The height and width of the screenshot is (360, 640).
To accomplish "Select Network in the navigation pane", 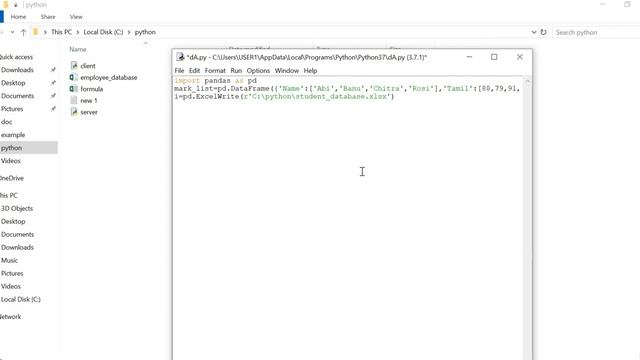I will click(x=11, y=316).
